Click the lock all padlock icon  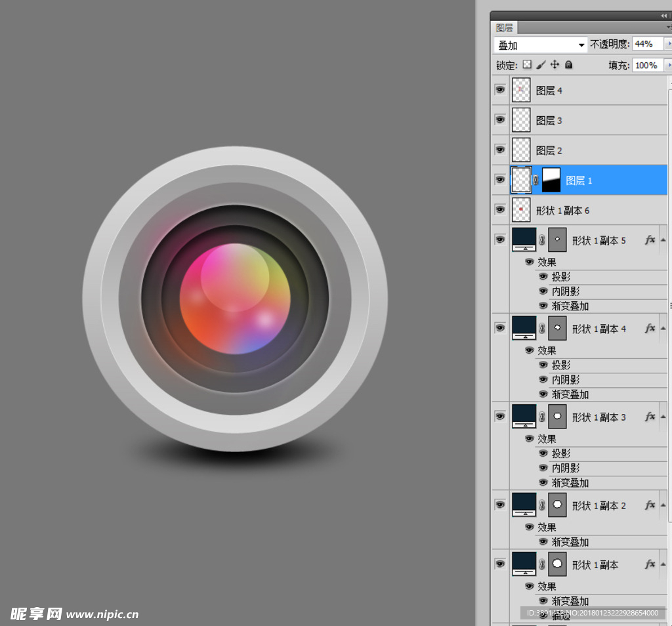568,65
